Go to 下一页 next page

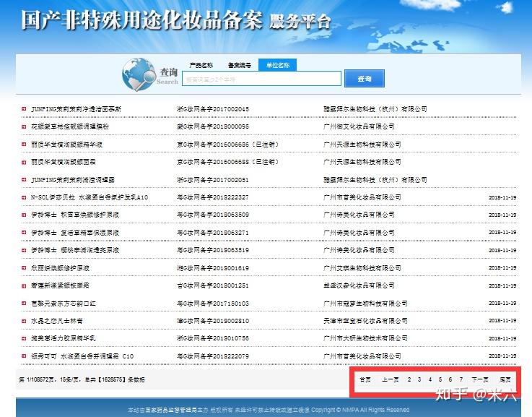coord(480,379)
